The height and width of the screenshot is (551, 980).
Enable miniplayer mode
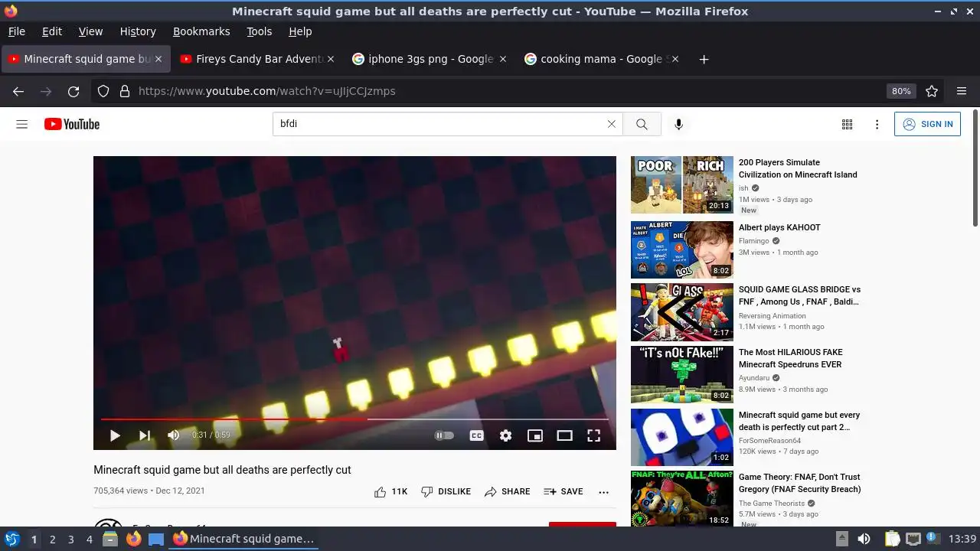[x=535, y=435]
